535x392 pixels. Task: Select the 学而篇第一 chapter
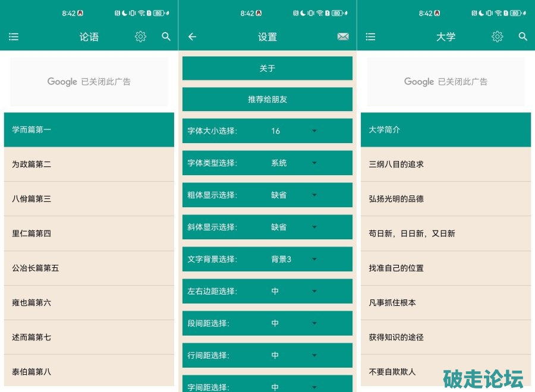[89, 129]
